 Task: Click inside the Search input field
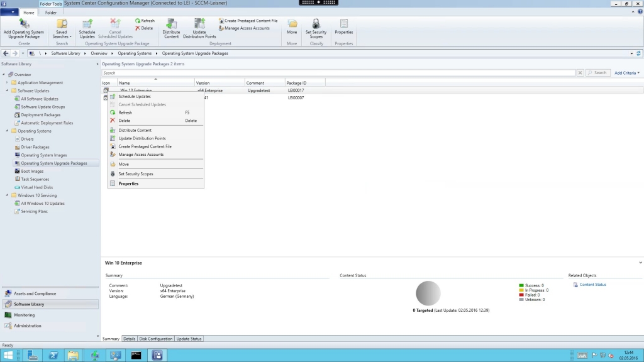tap(338, 73)
